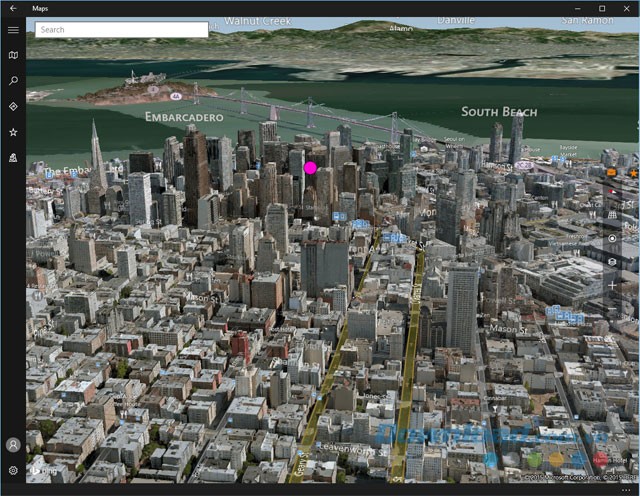Open the user account profile icon
This screenshot has width=640, height=496.
click(13, 444)
